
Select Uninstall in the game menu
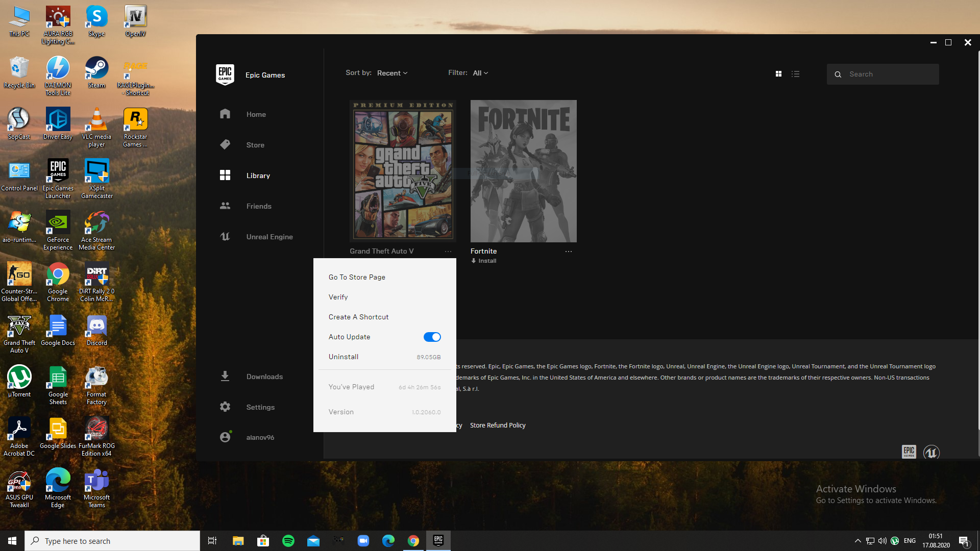[x=344, y=357]
